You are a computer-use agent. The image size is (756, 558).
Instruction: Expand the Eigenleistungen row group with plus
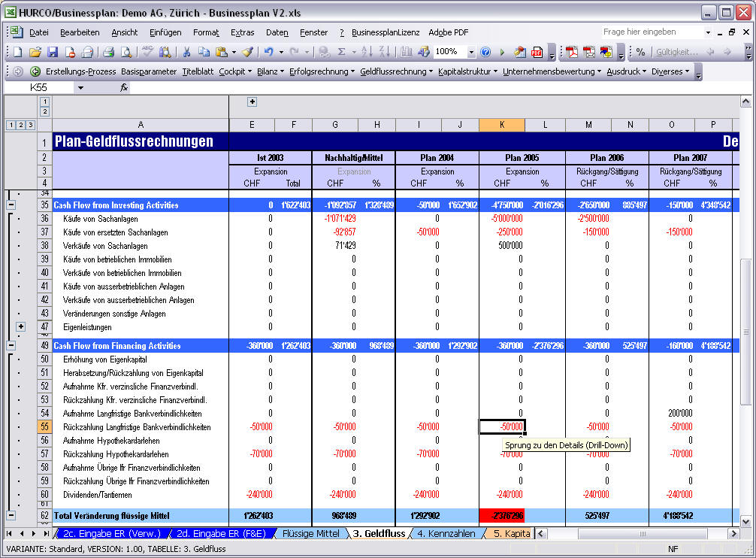tap(21, 326)
